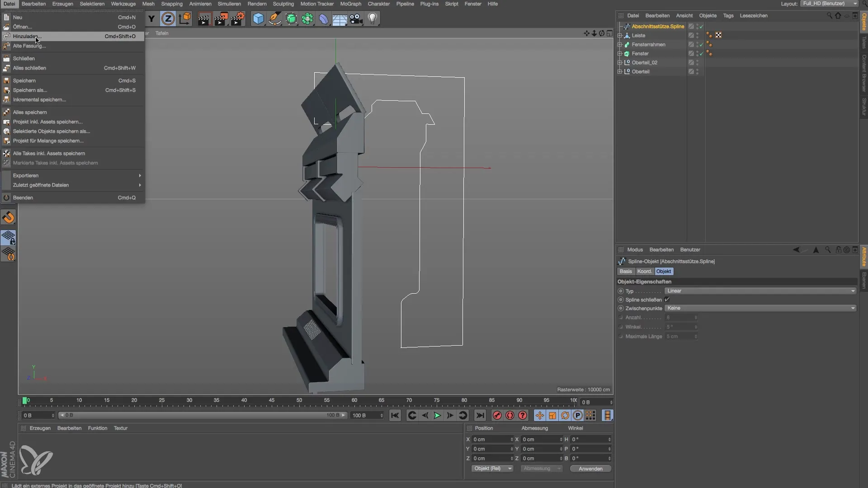868x488 pixels.
Task: Jump to the animation start
Action: (x=395, y=415)
